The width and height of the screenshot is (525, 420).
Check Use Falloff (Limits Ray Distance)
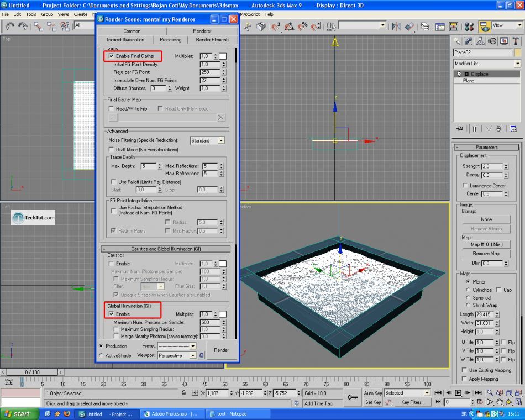click(x=113, y=182)
